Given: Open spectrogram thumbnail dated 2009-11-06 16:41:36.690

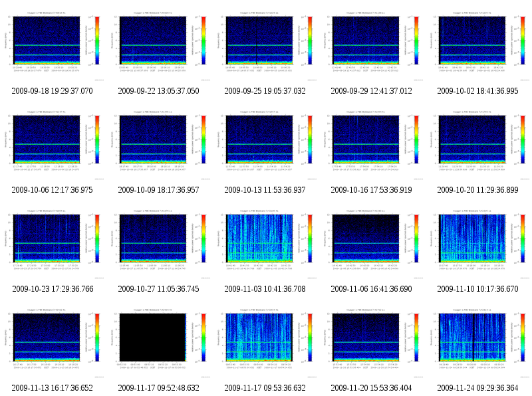Looking at the screenshot, I should click(x=372, y=244).
